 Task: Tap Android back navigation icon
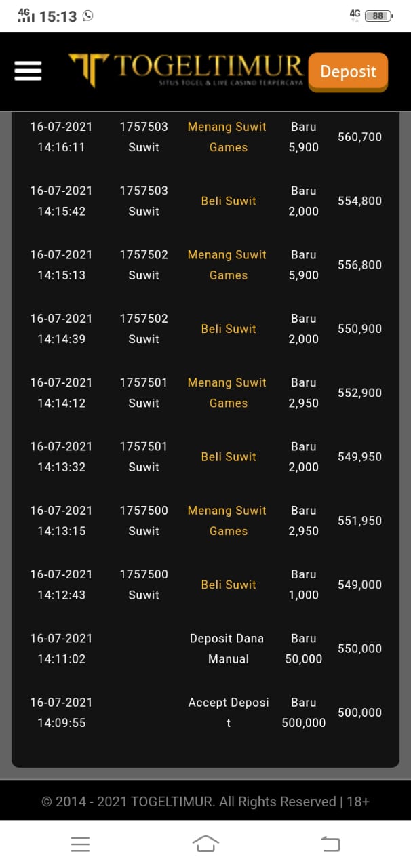point(330,844)
